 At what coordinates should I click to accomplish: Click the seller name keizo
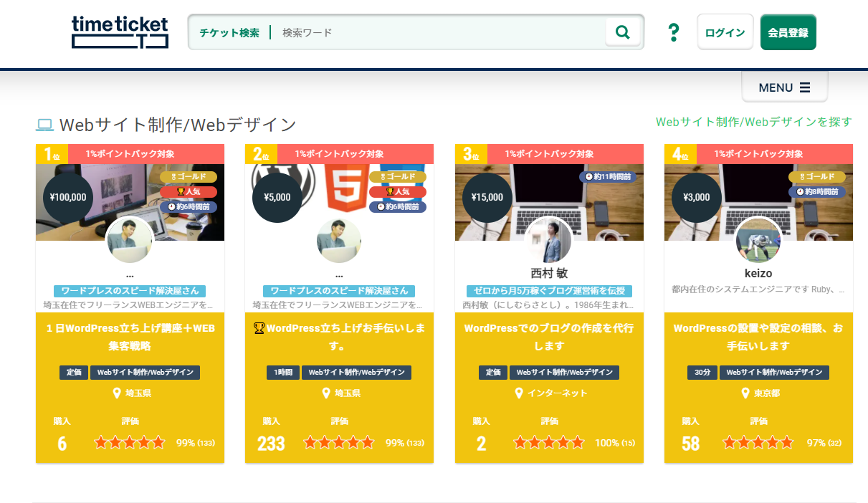(x=758, y=273)
